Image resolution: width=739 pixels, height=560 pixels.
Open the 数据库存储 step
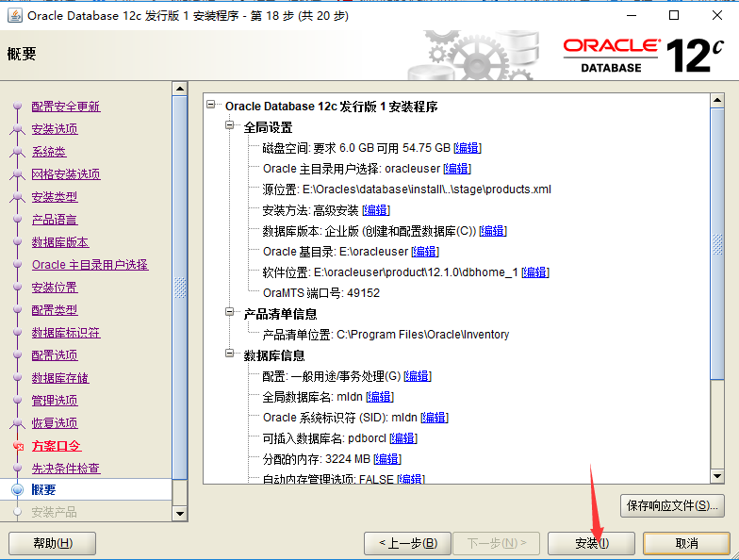point(60,378)
